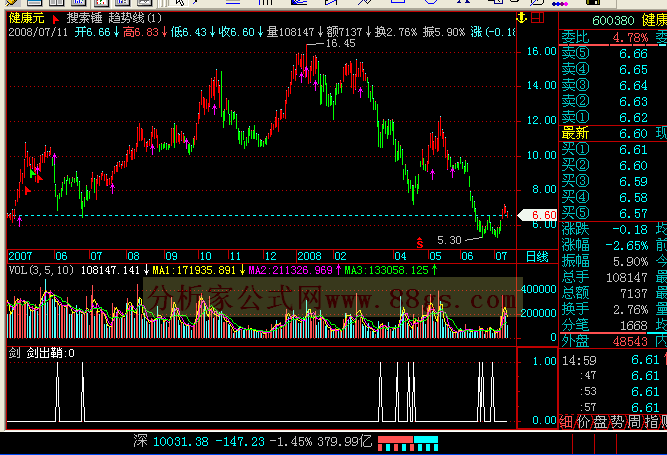The width and height of the screenshot is (667, 455).
Task: Click the 16.45 high price label
Action: pyautogui.click(x=340, y=43)
